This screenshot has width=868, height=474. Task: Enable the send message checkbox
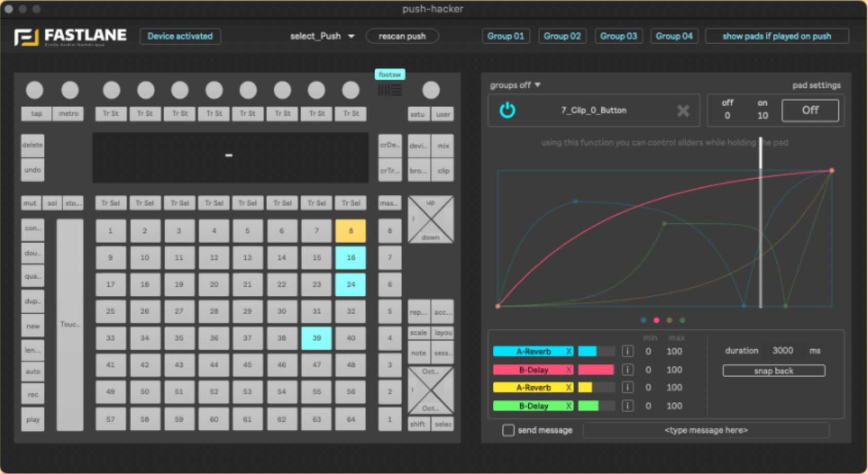[x=508, y=430]
